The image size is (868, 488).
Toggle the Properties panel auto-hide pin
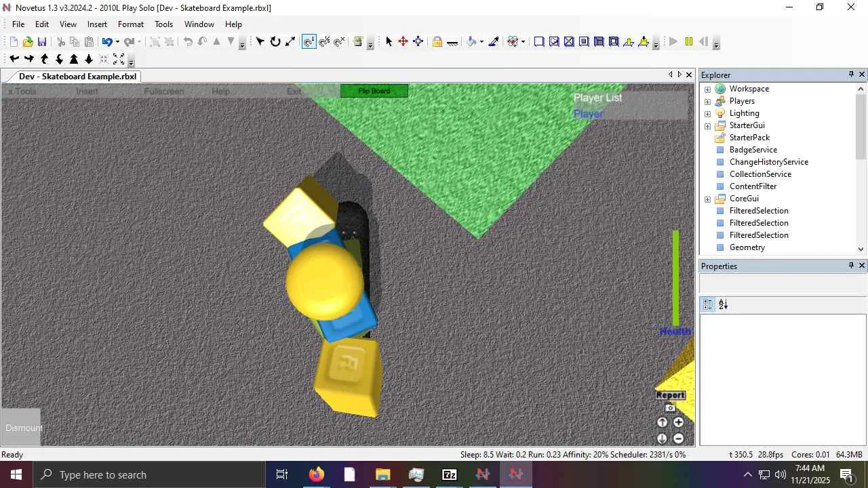[851, 266]
